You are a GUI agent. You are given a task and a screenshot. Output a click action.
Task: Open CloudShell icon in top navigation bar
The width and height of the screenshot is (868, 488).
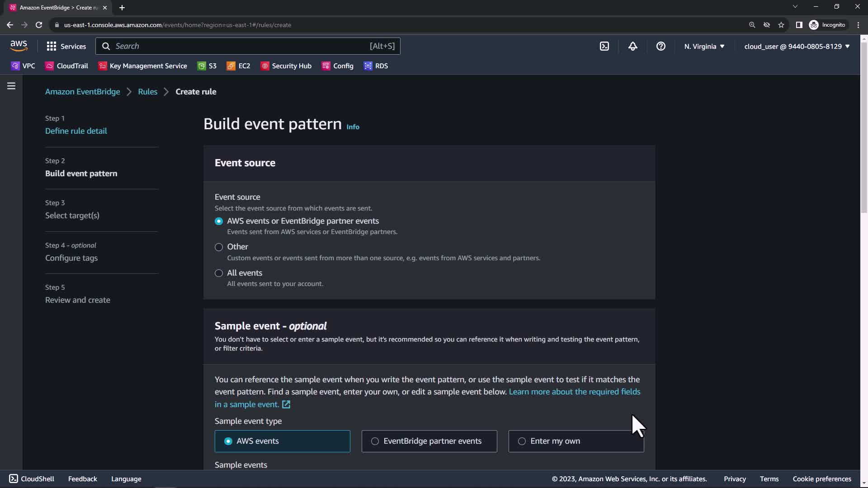point(604,46)
